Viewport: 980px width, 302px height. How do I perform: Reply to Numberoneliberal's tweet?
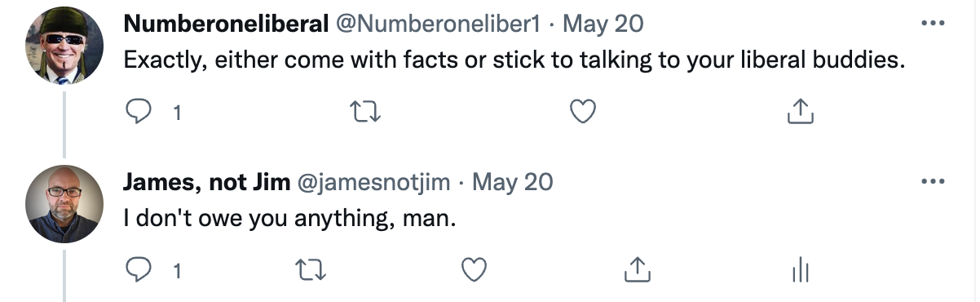click(x=139, y=113)
